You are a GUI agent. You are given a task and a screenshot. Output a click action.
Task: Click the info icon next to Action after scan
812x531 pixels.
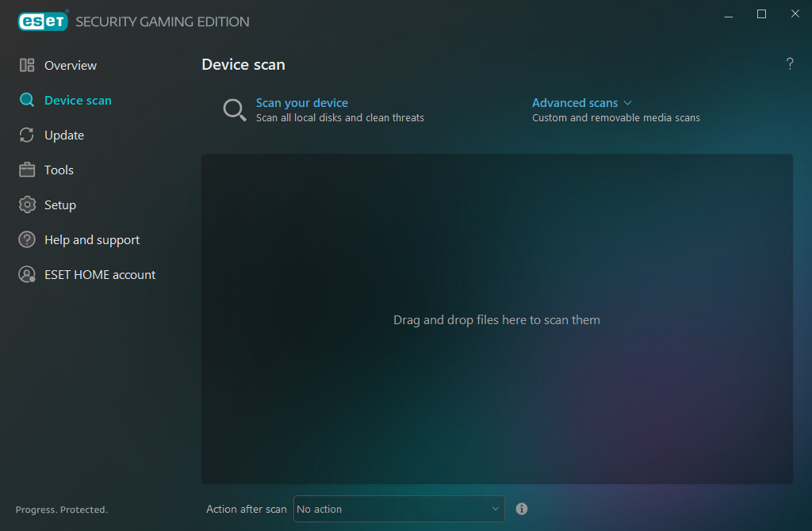coord(522,509)
